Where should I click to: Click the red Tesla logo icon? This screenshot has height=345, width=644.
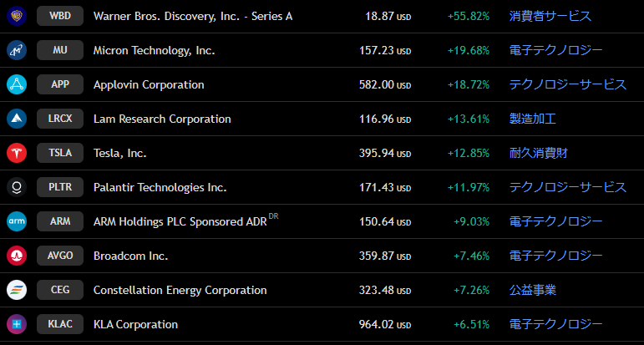17,153
